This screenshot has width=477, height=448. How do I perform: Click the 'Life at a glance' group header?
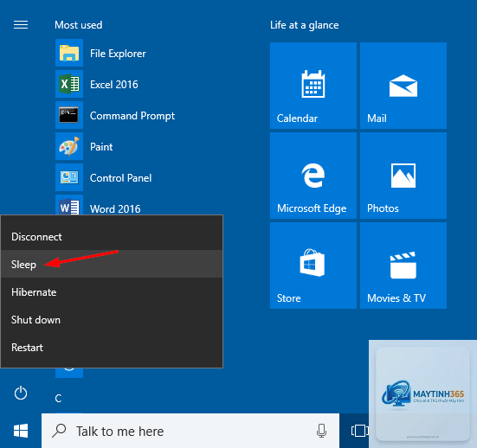pos(304,25)
